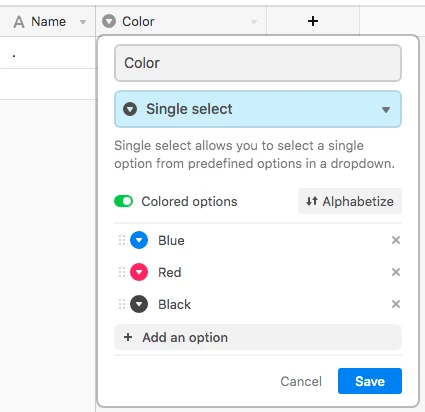Click Add an option
The height and width of the screenshot is (412, 425).
coord(258,337)
